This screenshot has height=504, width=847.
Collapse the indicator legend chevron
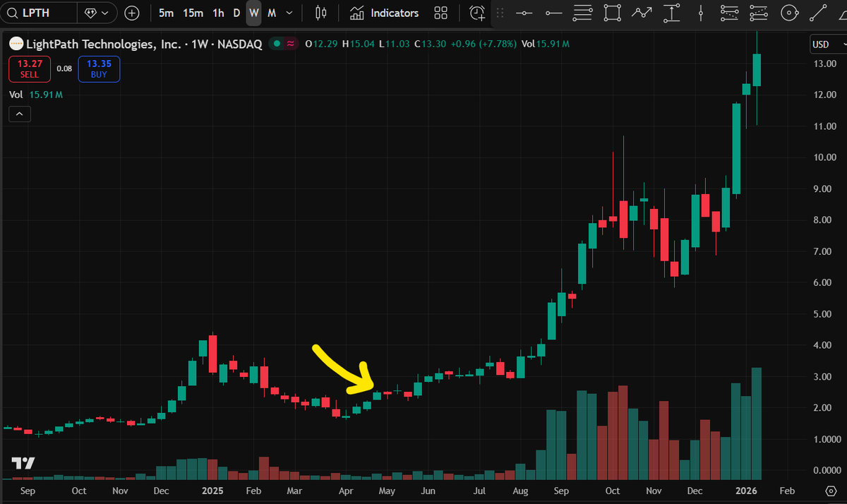click(20, 114)
